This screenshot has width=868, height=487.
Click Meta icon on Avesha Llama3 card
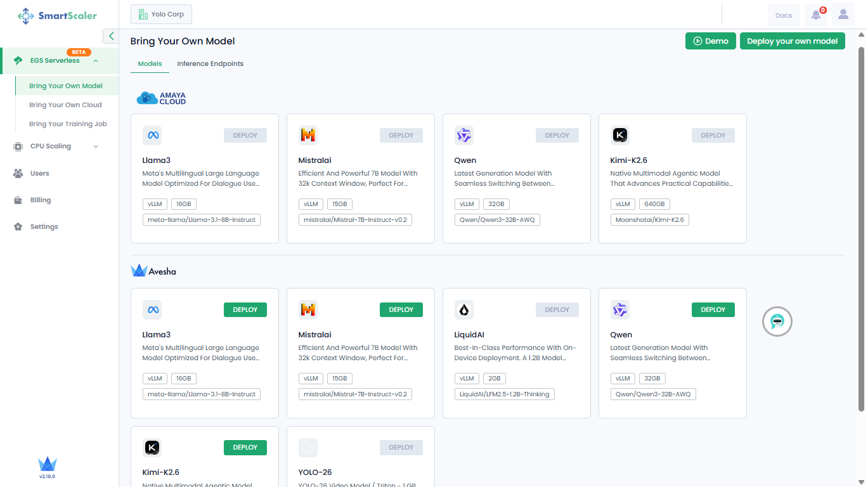(152, 309)
